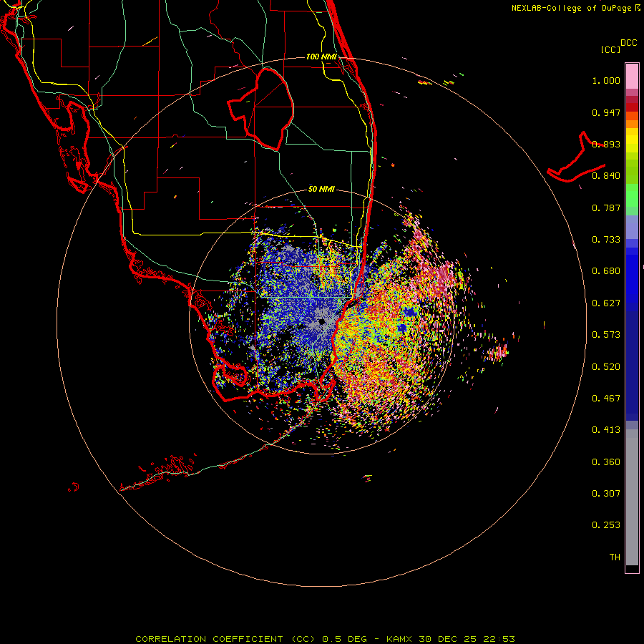This screenshot has height=644, width=644.
Task: Pick the gray segment of color bar
Action: [632, 497]
